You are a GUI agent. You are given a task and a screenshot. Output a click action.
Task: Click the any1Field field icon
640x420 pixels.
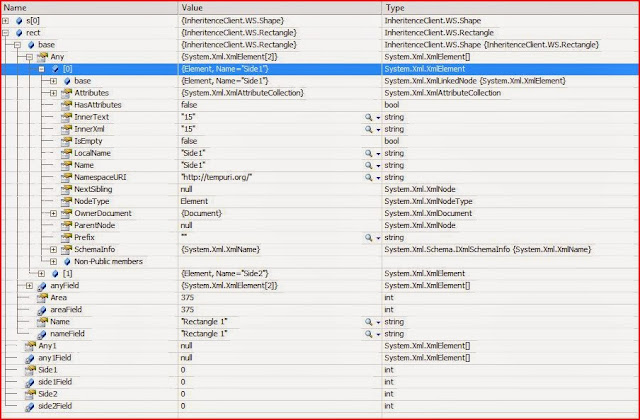[30, 358]
